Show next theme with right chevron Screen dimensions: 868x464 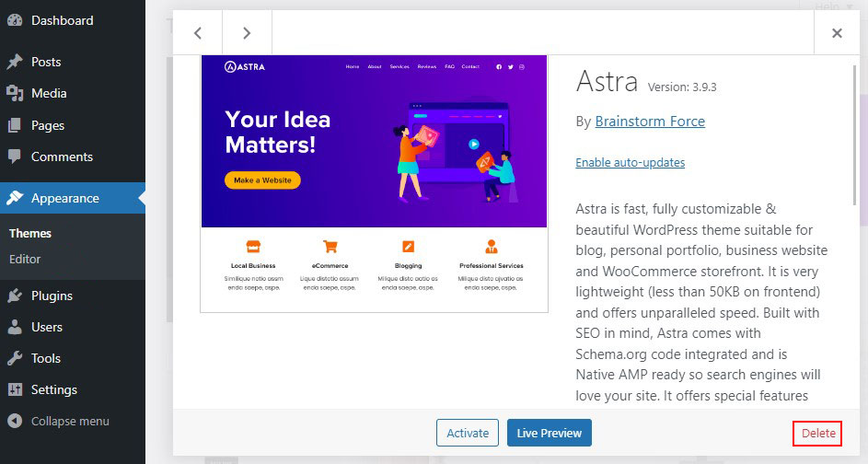point(247,32)
